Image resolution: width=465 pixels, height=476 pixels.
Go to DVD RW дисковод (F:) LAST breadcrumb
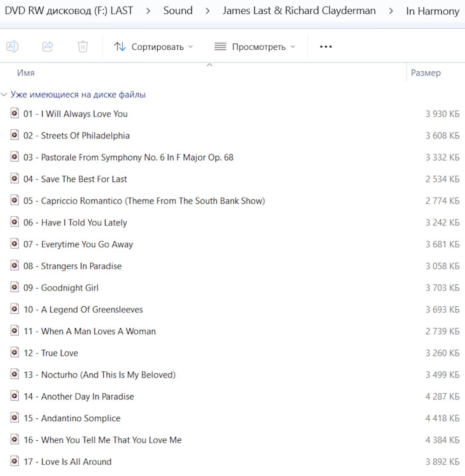tap(69, 11)
